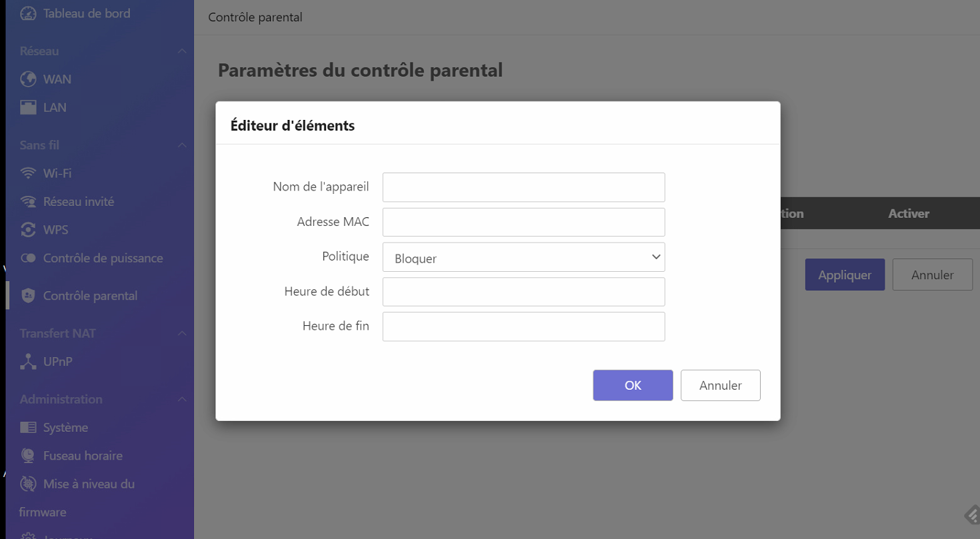
Task: Open the Système icon
Action: point(28,428)
